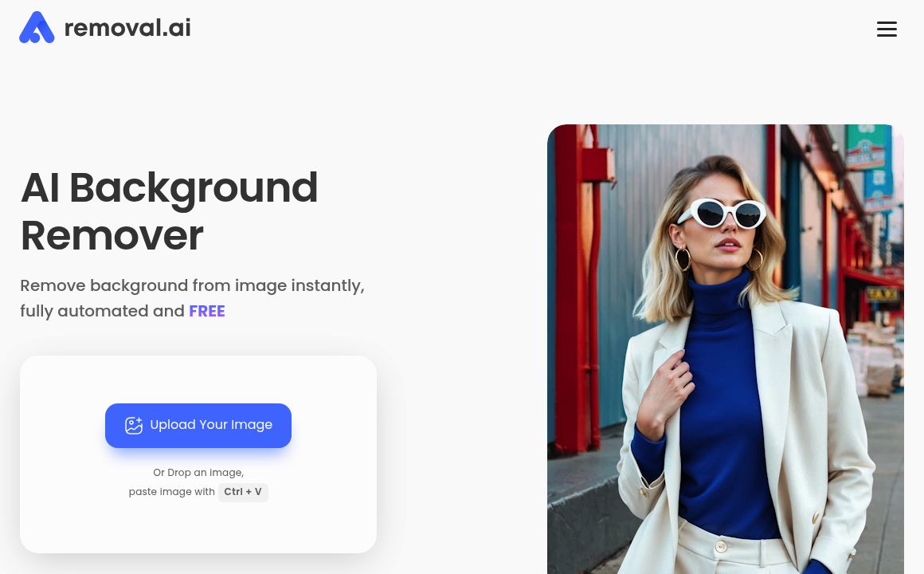The width and height of the screenshot is (924, 574).
Task: Click the purple FREE text
Action: click(x=207, y=311)
